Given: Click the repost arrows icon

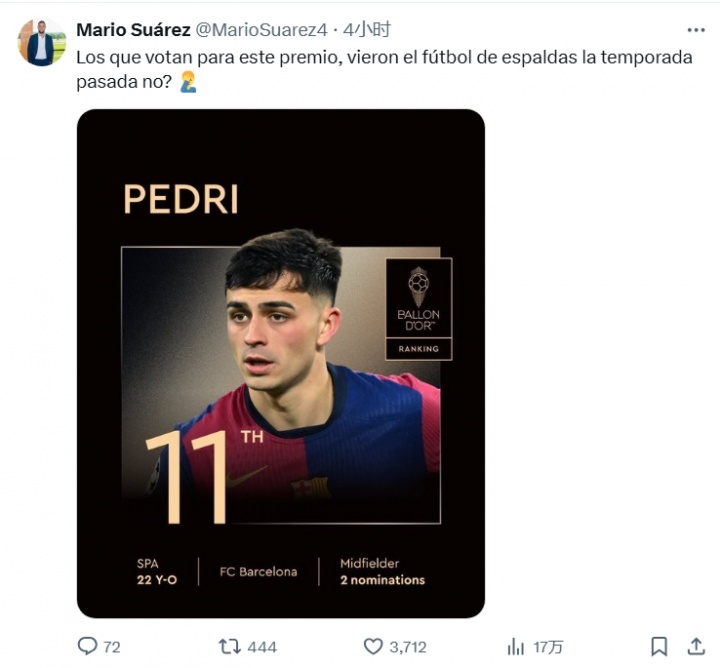Looking at the screenshot, I should [229, 646].
